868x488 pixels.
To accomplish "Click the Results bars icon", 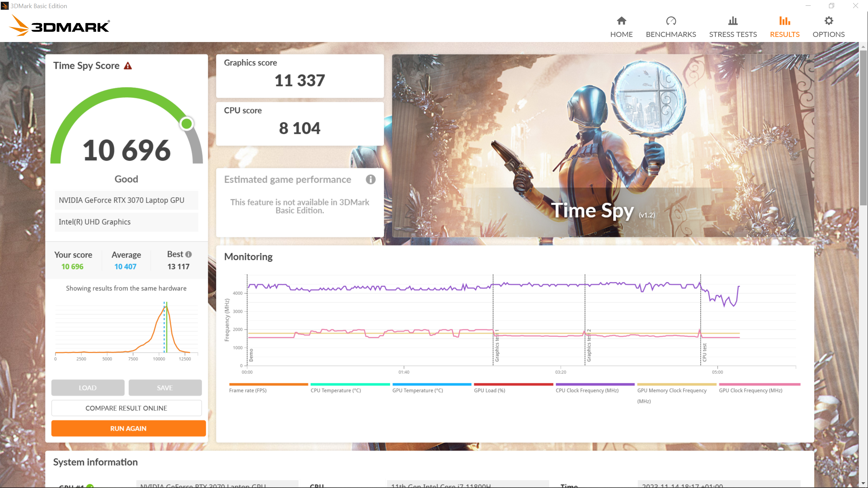I will pyautogui.click(x=785, y=21).
